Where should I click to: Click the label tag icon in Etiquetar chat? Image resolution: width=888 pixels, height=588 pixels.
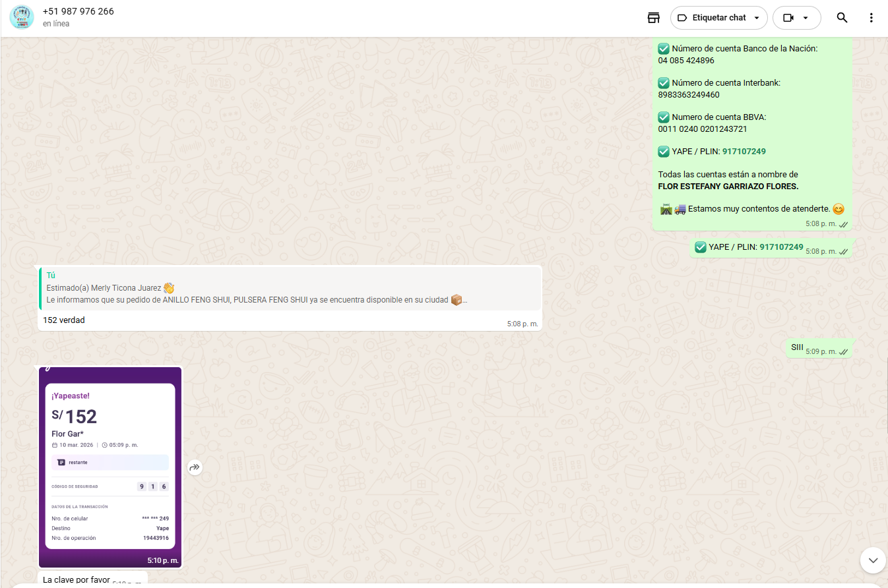pos(682,18)
